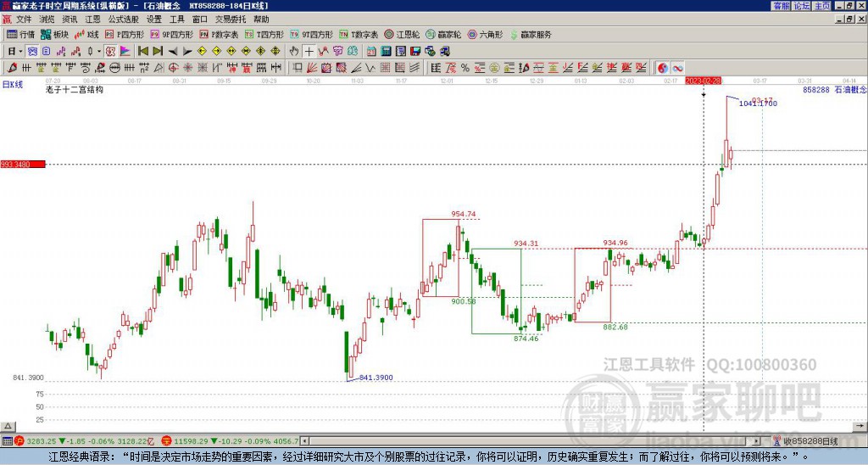Toggle the crosshair cursor tool
Screen dimensions: 868x465
(309, 52)
